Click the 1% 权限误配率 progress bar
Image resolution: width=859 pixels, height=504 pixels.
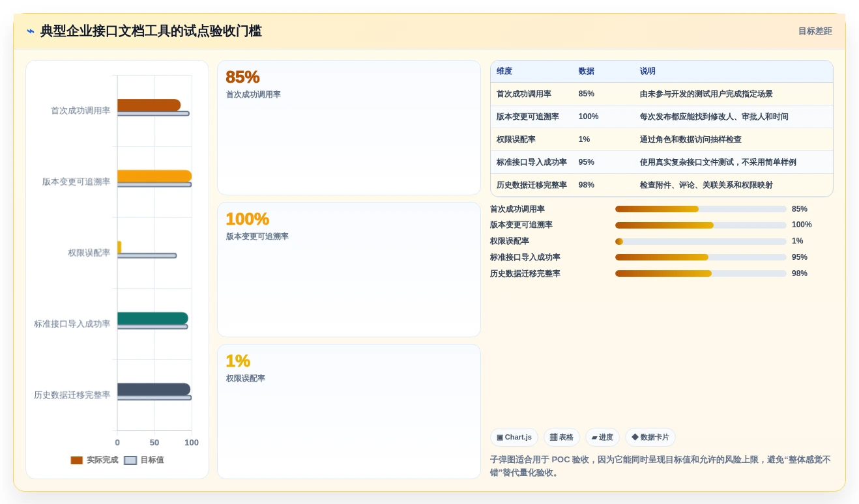701,242
